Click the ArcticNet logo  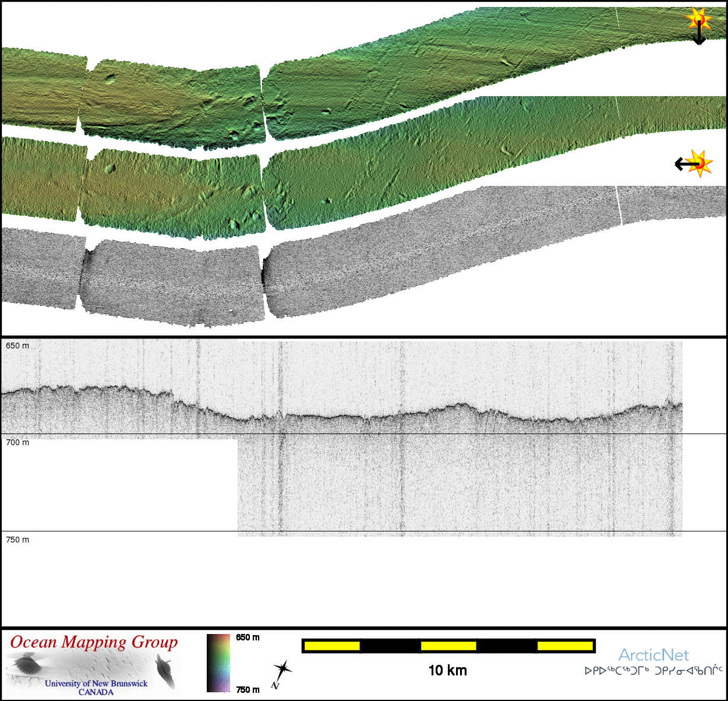pyautogui.click(x=653, y=656)
